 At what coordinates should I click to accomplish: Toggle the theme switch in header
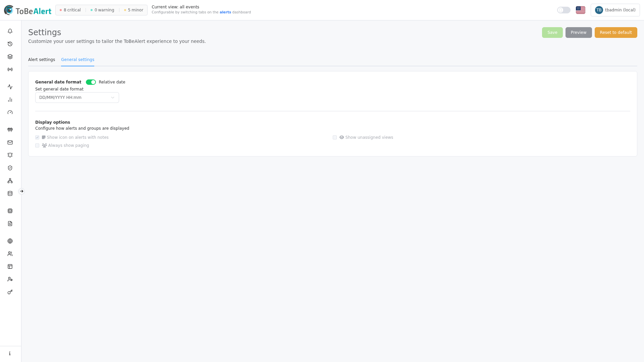[x=564, y=10]
